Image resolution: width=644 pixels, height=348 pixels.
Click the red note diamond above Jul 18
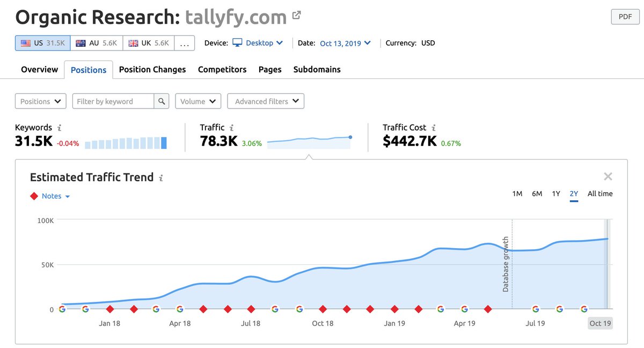tap(251, 309)
